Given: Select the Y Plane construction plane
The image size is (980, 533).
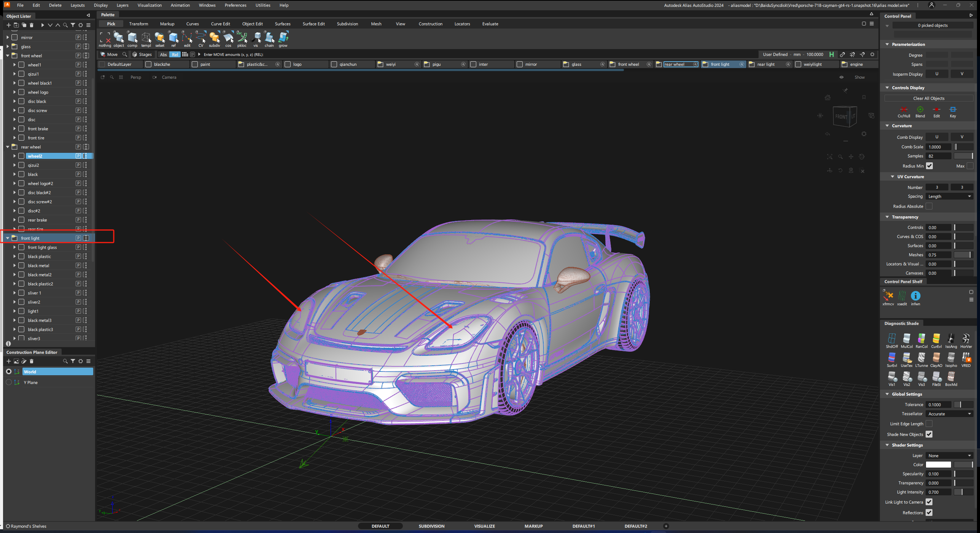Looking at the screenshot, I should [x=30, y=382].
